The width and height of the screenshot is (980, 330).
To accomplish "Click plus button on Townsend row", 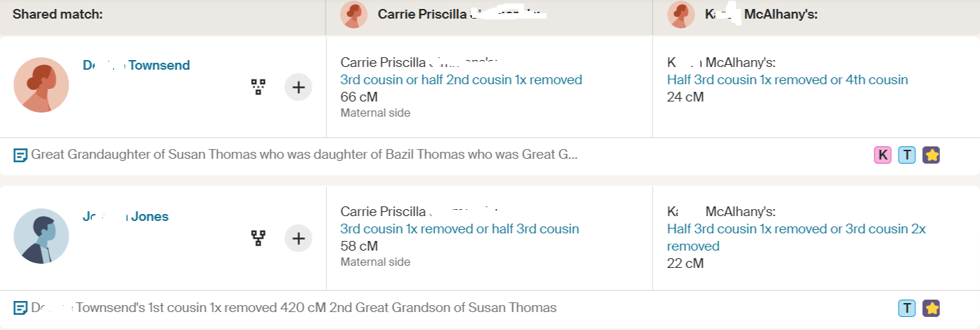I will click(x=299, y=87).
